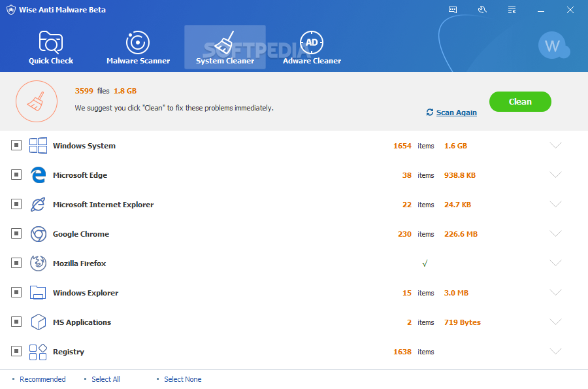Expand the Windows System row chevron
The image size is (588, 389).
click(555, 145)
